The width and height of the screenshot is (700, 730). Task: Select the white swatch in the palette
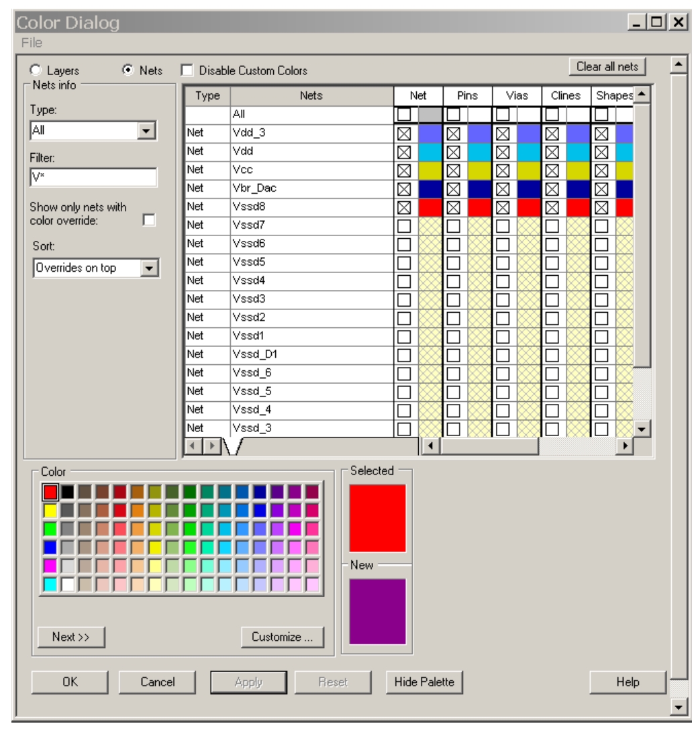(x=68, y=584)
